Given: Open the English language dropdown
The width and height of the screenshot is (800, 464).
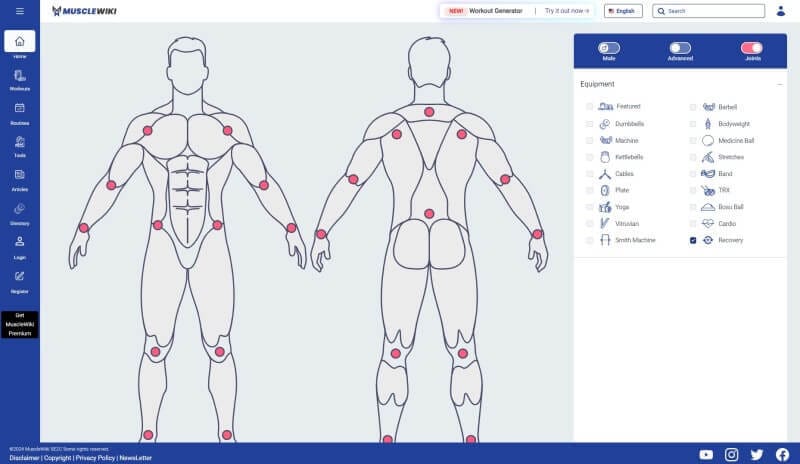Looking at the screenshot, I should (x=623, y=11).
